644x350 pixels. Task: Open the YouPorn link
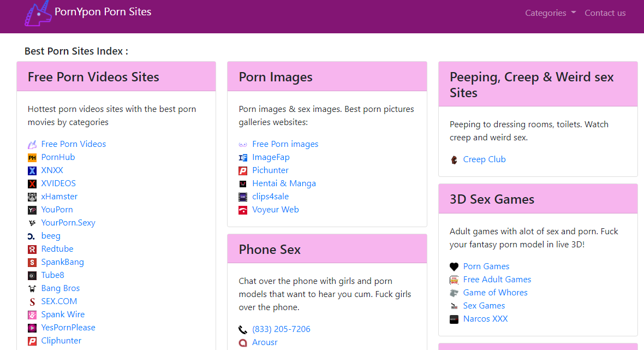click(57, 210)
